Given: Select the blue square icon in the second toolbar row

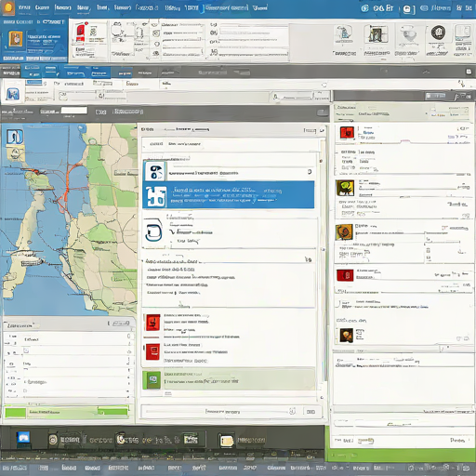Looking at the screenshot, I should 13,93.
